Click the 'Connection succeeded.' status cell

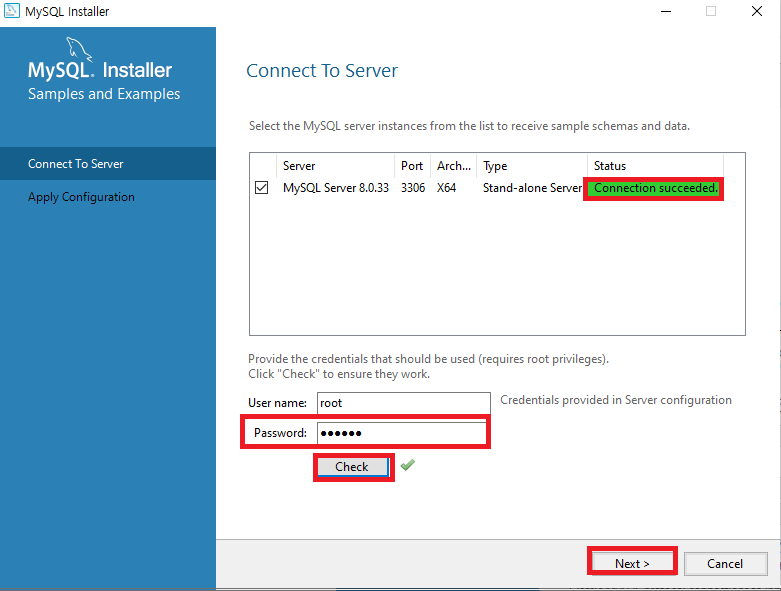point(655,188)
